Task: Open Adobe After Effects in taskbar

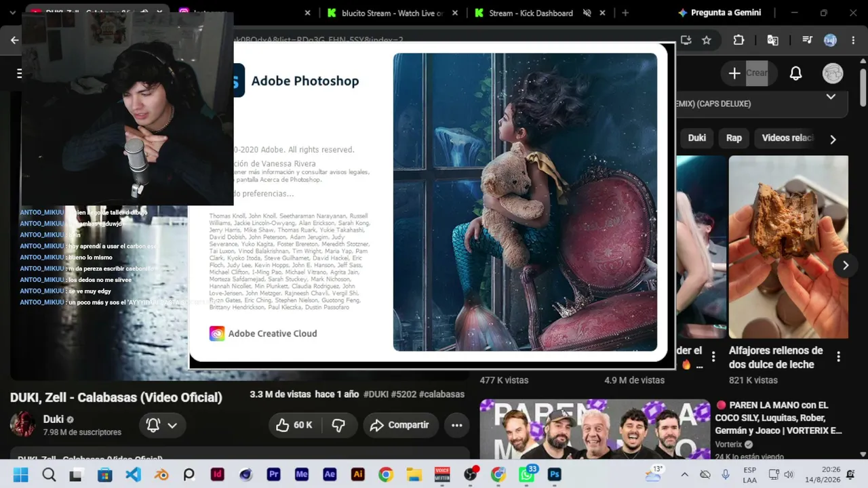Action: 330,474
